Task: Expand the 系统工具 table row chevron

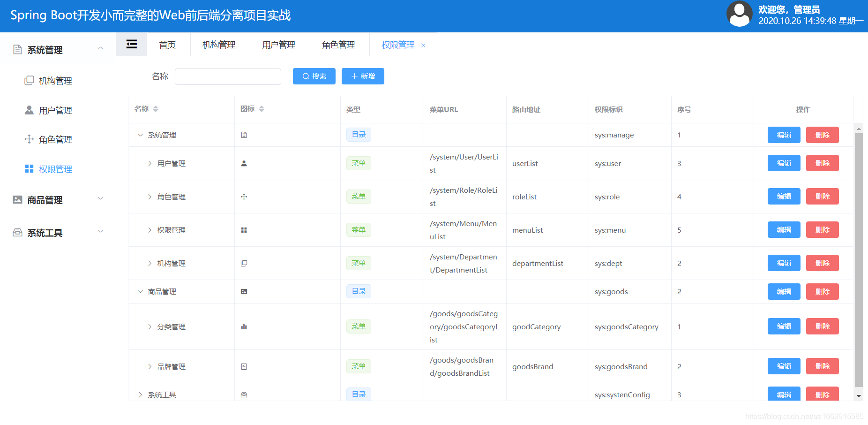Action: pos(140,395)
